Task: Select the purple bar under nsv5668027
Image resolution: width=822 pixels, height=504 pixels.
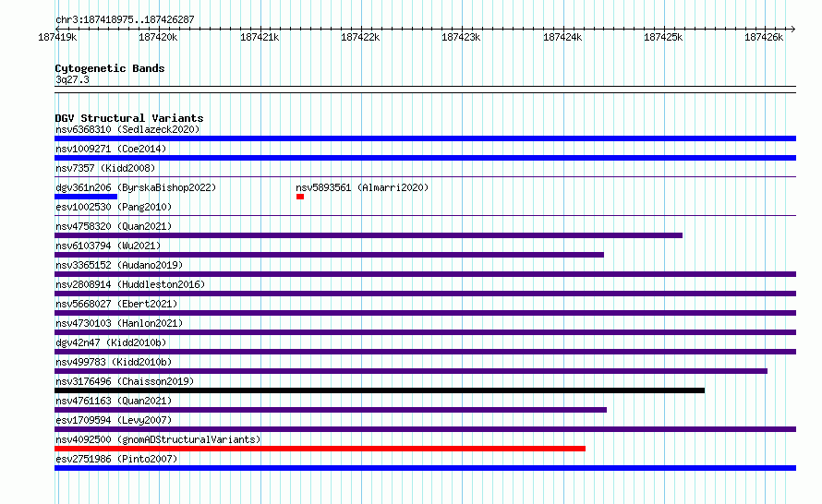Action: (x=425, y=313)
